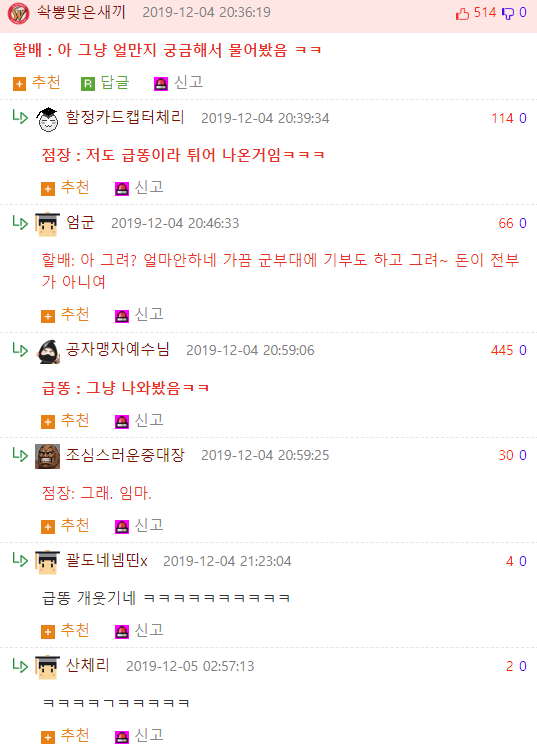Click thumbs-down icon on top comment

[507, 13]
